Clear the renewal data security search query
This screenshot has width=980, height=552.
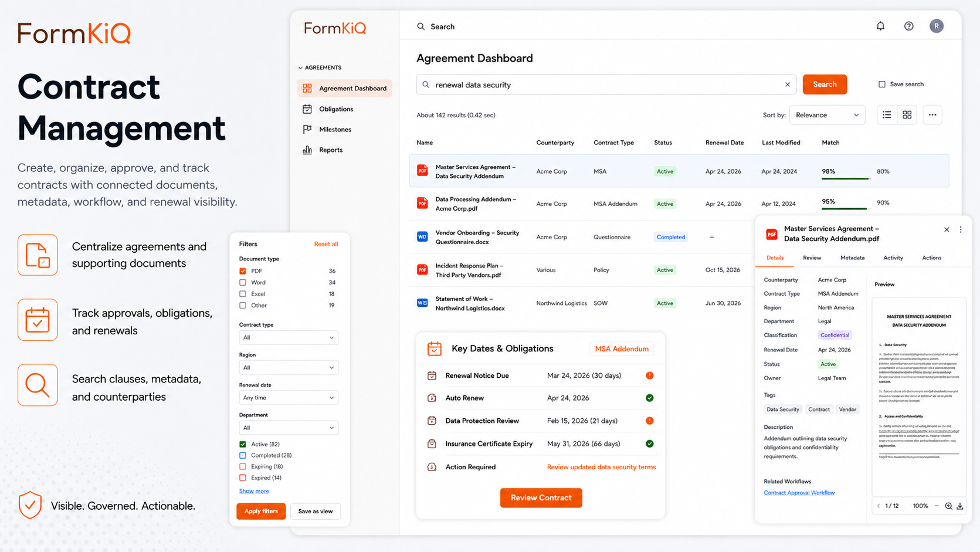[788, 84]
